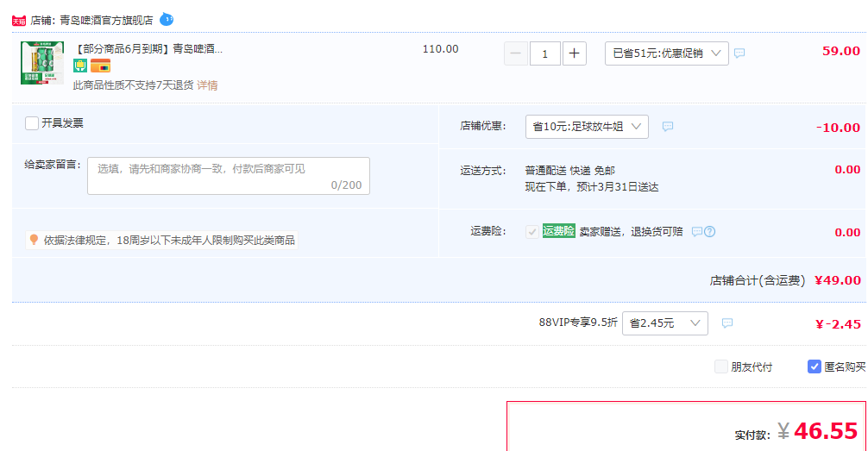
Task: Click the store name 青岛啤酒官方旗舰店
Action: pyautogui.click(x=106, y=21)
